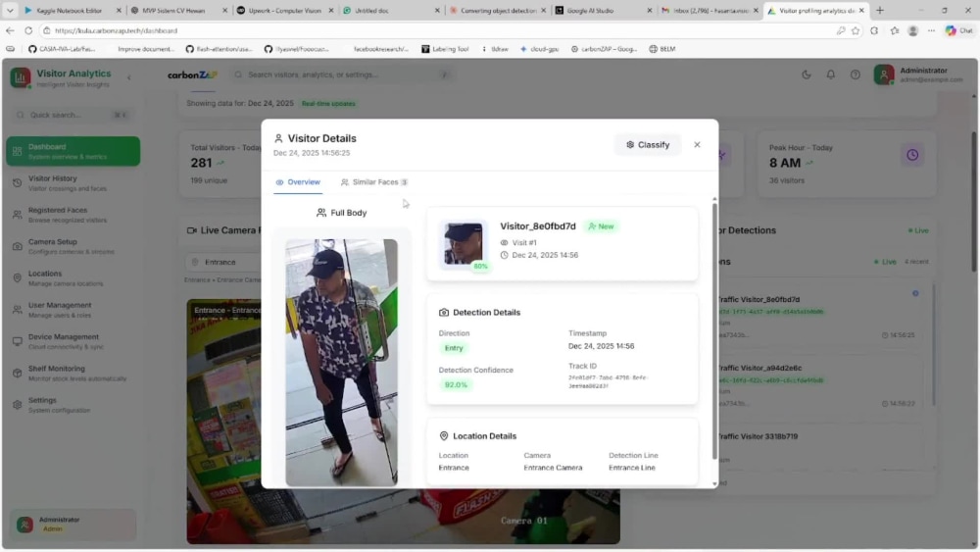Close the Visitor Details dialog
This screenshot has width=980, height=552.
[x=697, y=144]
